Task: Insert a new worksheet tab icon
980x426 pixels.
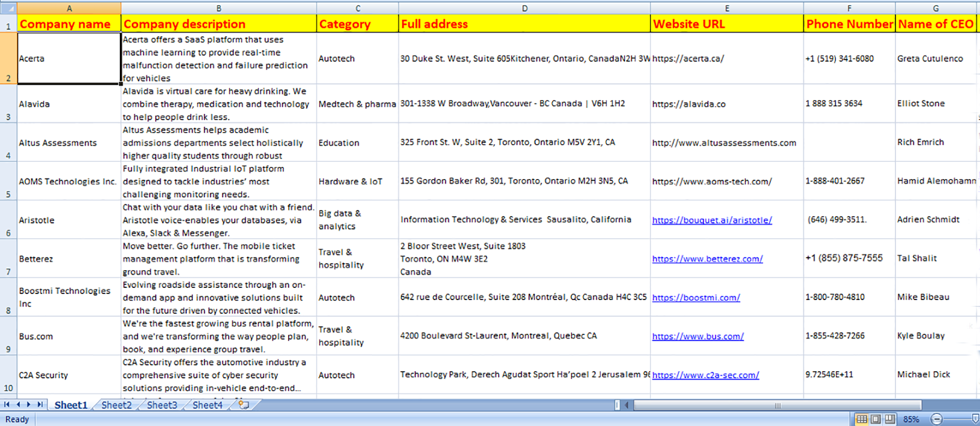Action: click(x=243, y=404)
